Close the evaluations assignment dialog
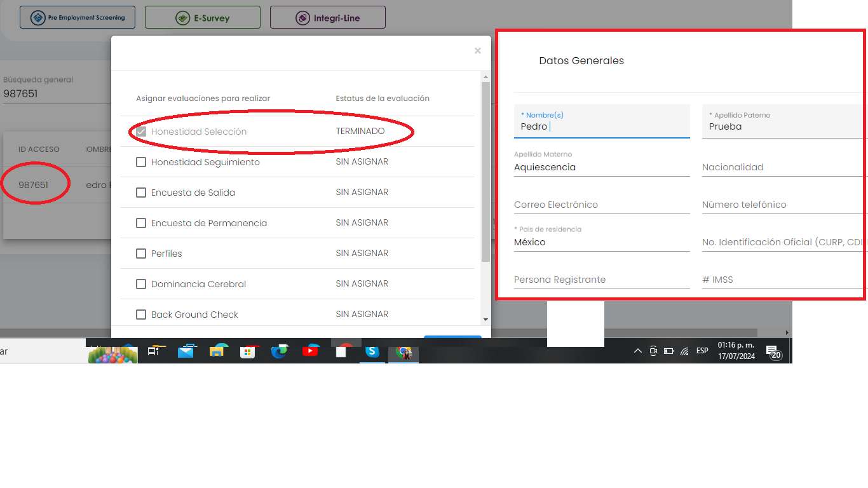The height and width of the screenshot is (488, 868). 478,51
